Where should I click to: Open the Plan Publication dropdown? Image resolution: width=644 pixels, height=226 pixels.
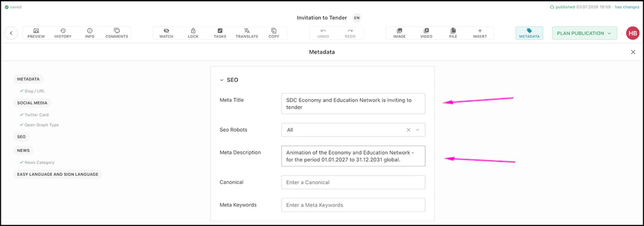(x=584, y=33)
